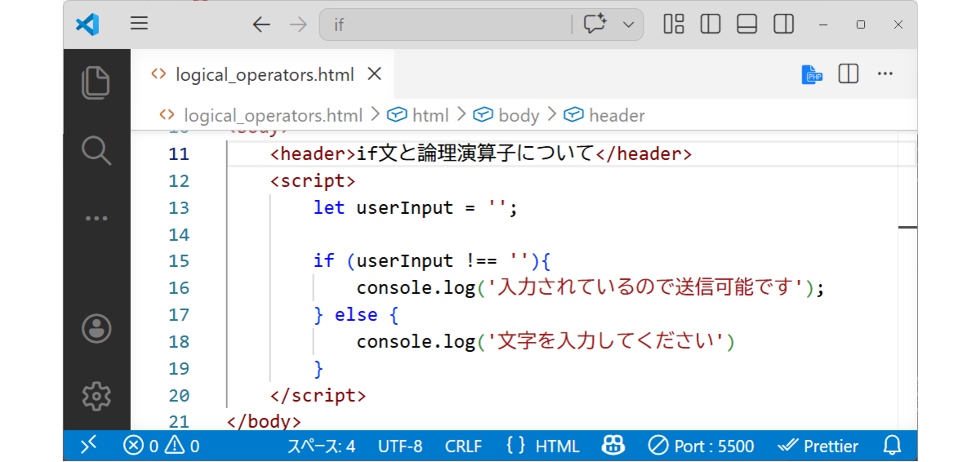The height and width of the screenshot is (462, 980).
Task: Click line number 15
Action: [179, 260]
